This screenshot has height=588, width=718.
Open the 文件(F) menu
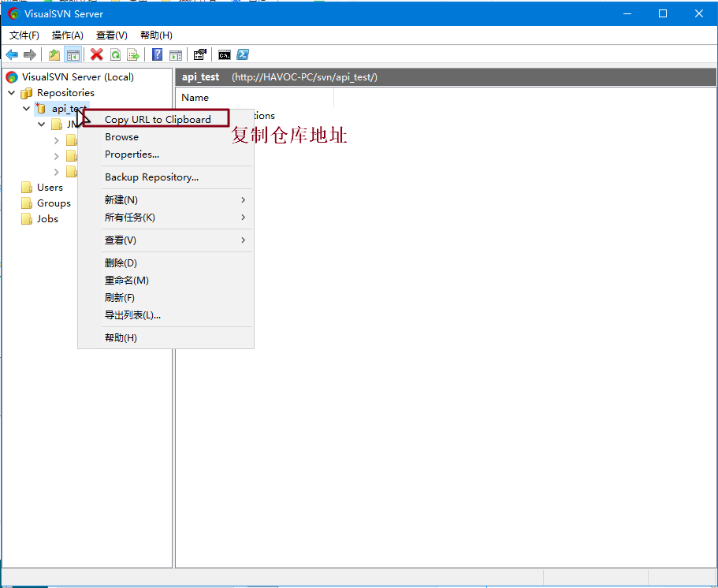(24, 35)
